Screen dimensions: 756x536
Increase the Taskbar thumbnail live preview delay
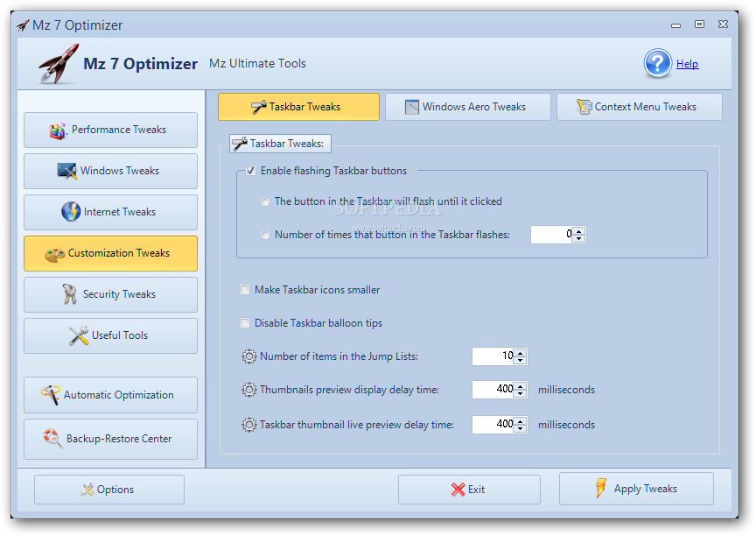(521, 421)
